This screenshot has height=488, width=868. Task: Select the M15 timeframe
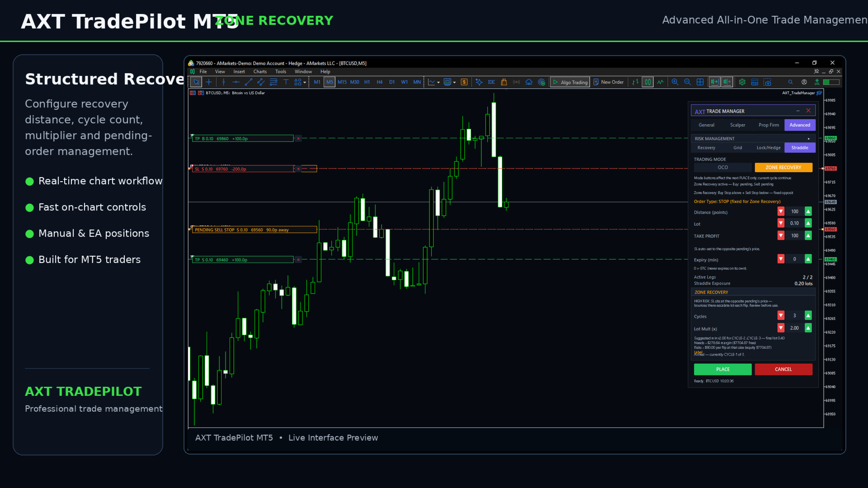342,82
